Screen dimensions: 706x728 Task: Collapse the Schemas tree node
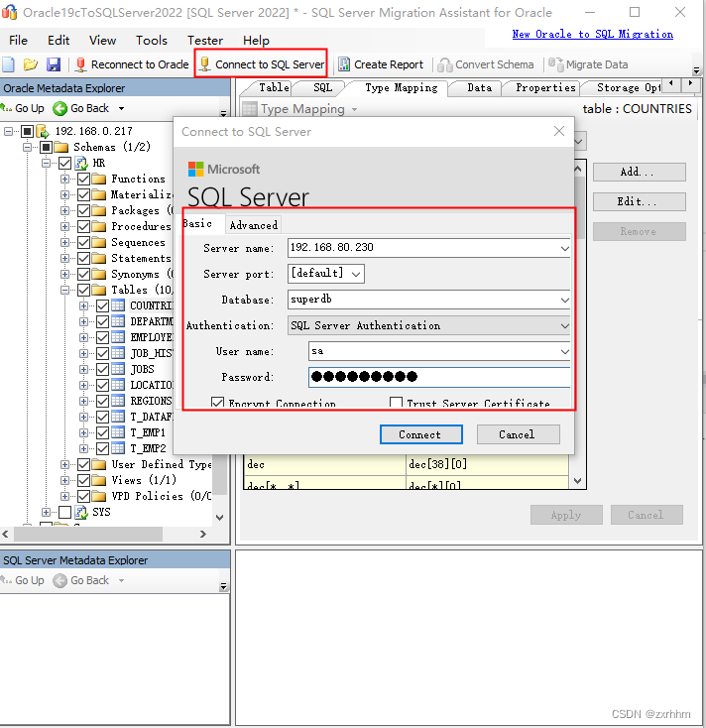click(x=28, y=147)
